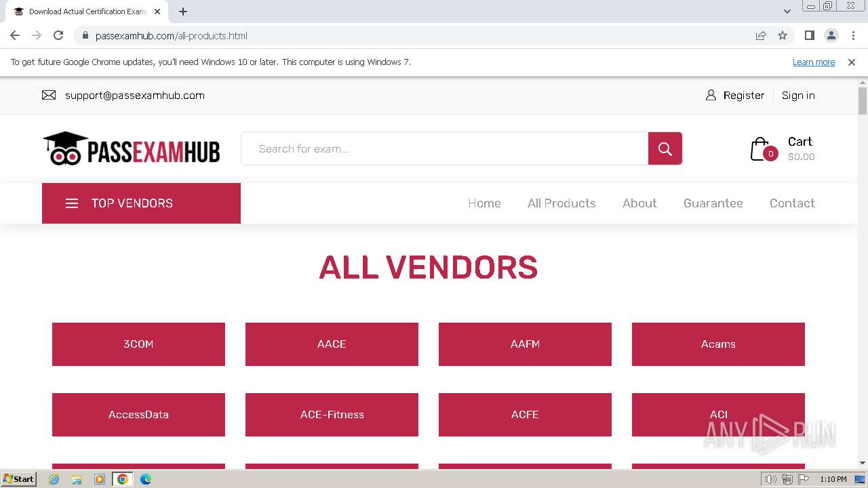The image size is (868, 488).
Task: Open the Guarantee menu item
Action: click(713, 203)
